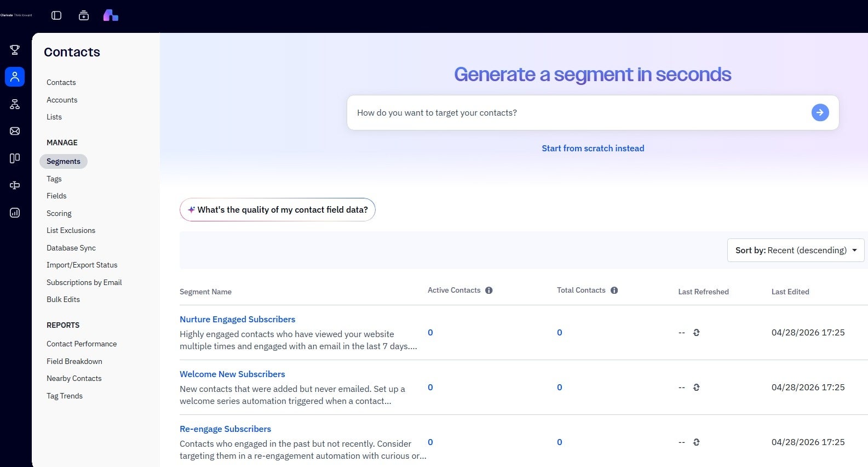Click info icon next to Active Contacts
This screenshot has width=868, height=467.
(489, 291)
